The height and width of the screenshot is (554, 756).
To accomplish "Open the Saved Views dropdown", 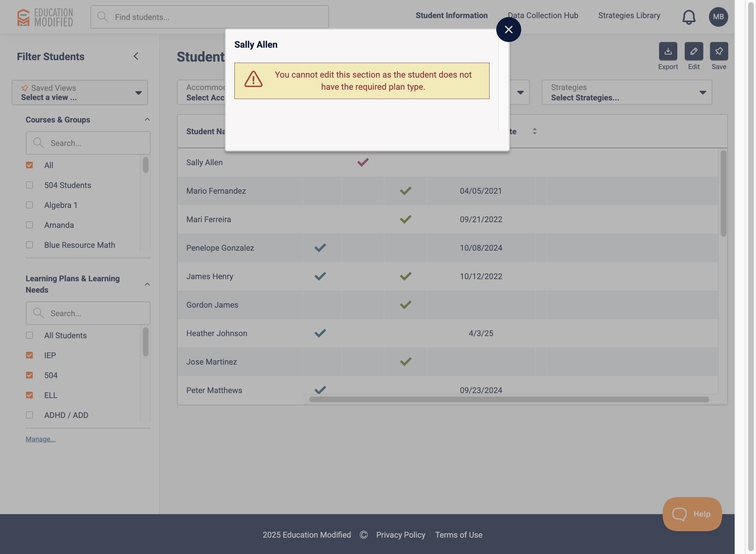I will coord(80,93).
